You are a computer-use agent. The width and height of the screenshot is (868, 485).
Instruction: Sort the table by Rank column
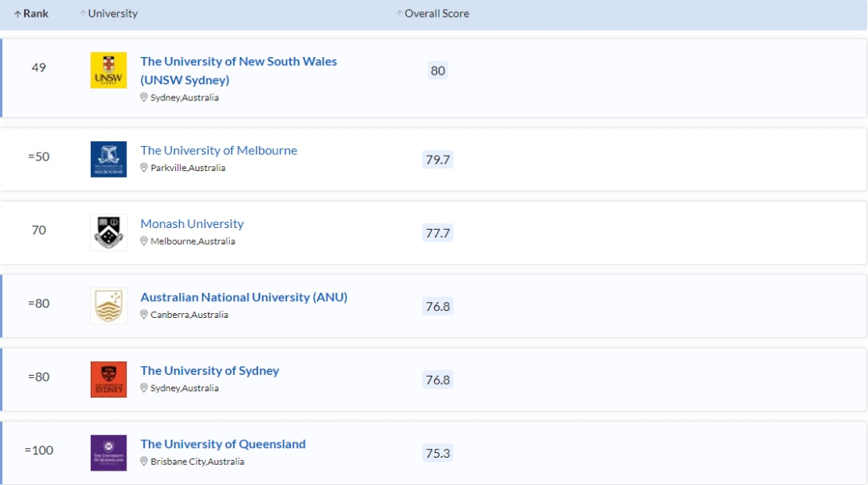pos(31,14)
